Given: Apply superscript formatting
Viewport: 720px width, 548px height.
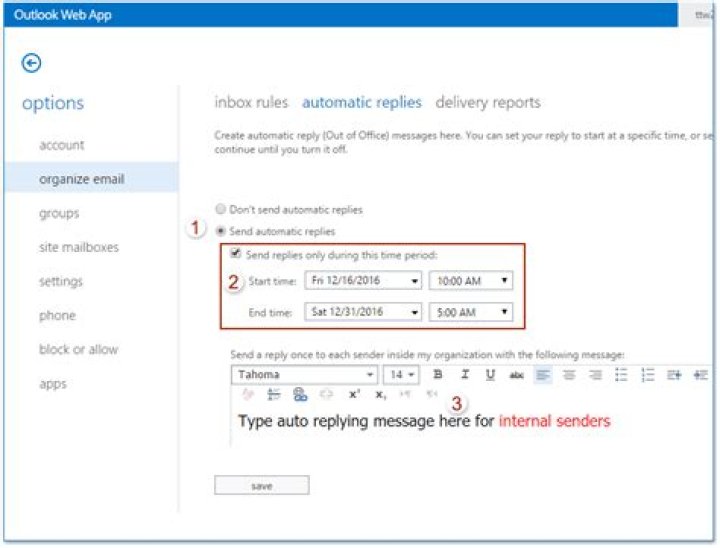Looking at the screenshot, I should coord(354,394).
